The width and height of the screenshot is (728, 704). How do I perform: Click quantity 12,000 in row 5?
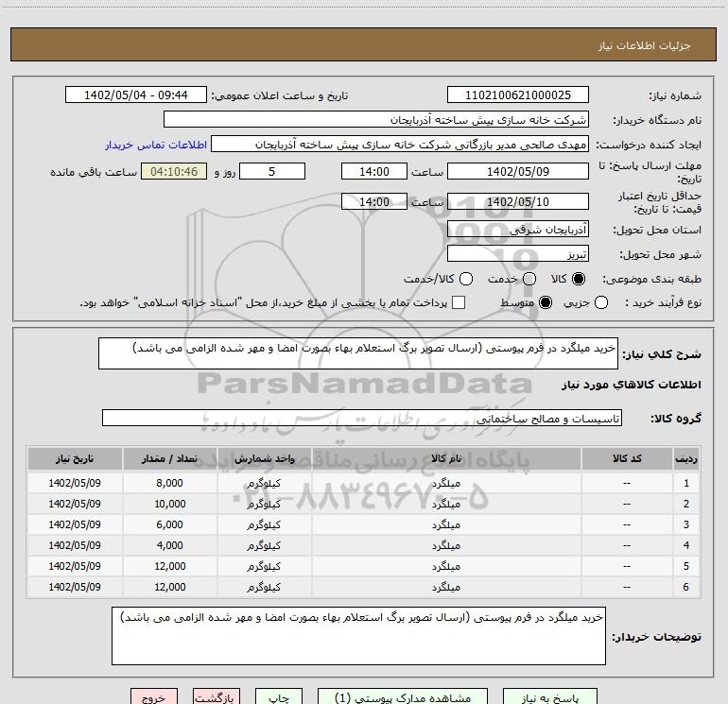coord(169,566)
